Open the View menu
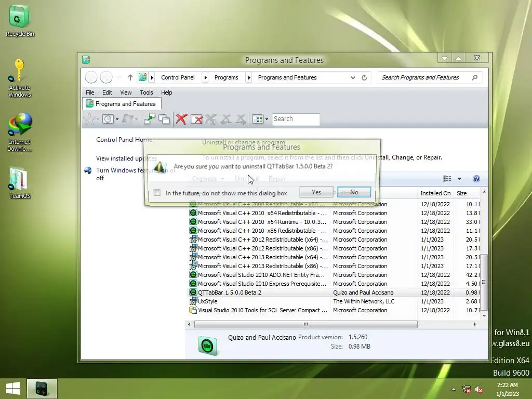 pyautogui.click(x=126, y=92)
